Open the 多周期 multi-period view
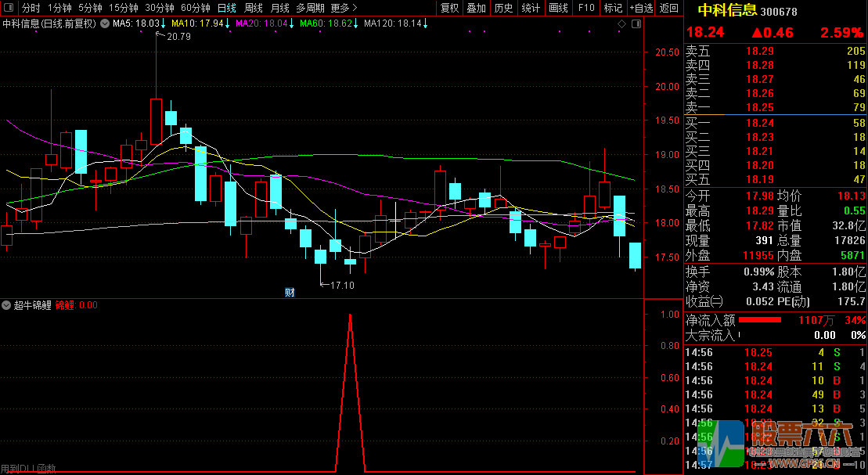 309,8
